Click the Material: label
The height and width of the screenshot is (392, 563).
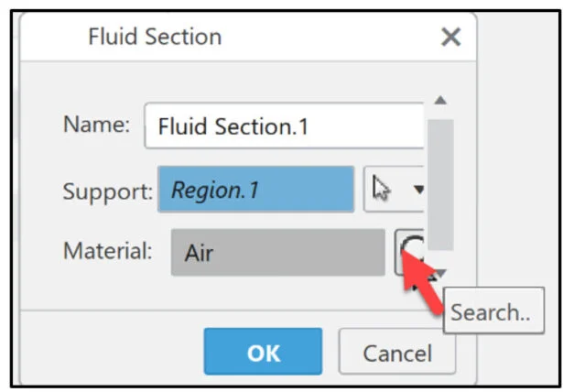(107, 251)
